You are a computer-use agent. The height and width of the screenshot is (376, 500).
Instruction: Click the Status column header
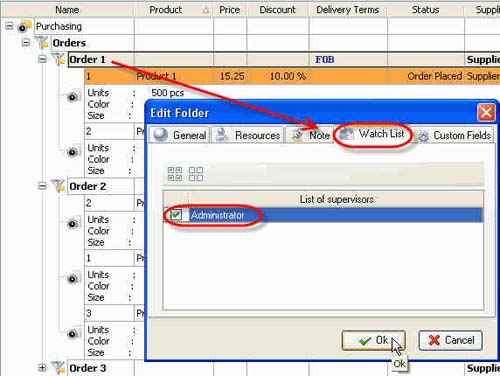[x=426, y=10]
